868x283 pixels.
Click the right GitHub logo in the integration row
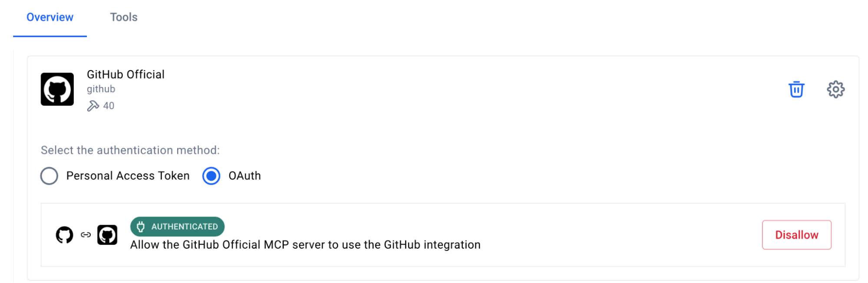pyautogui.click(x=107, y=234)
